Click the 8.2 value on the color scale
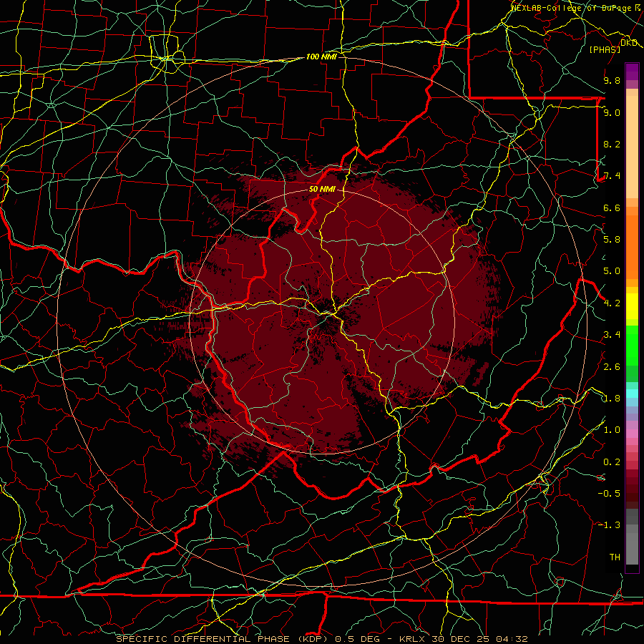This screenshot has height=644, width=644. click(x=612, y=144)
